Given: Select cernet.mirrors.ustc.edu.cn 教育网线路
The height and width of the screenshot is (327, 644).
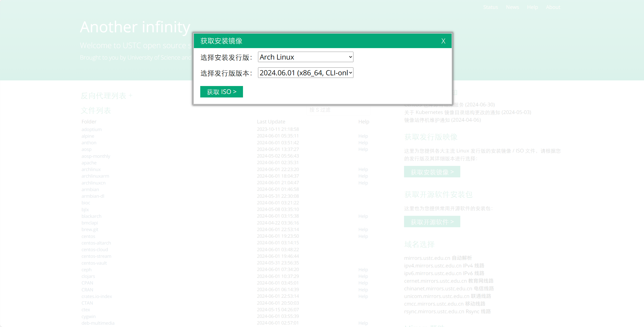Looking at the screenshot, I should pyautogui.click(x=449, y=281).
